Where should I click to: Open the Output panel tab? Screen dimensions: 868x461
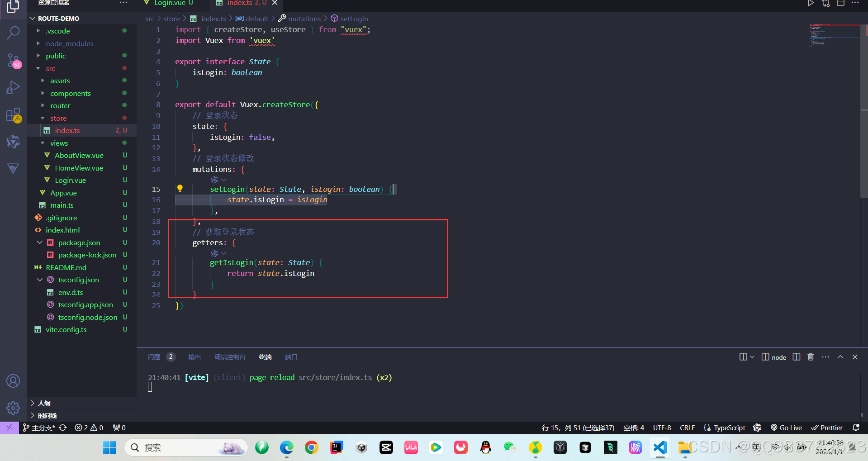point(194,357)
